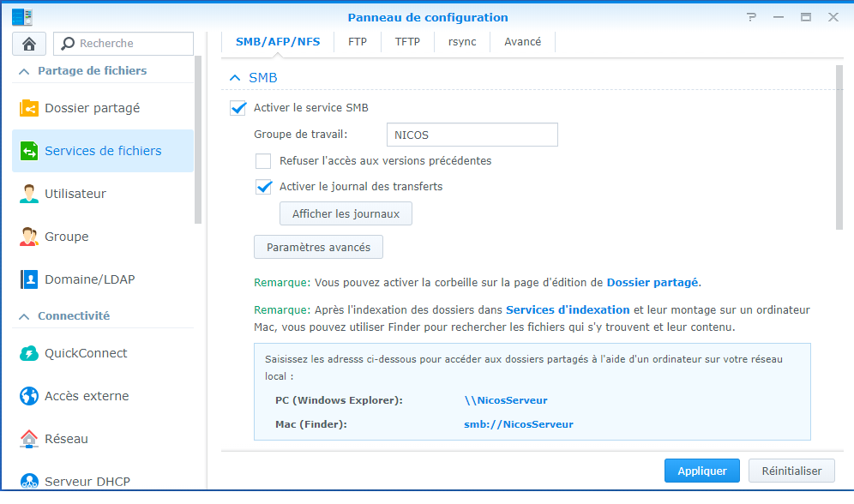Image resolution: width=854 pixels, height=504 pixels.
Task: Follow the Services d'indexation link
Action: click(568, 309)
